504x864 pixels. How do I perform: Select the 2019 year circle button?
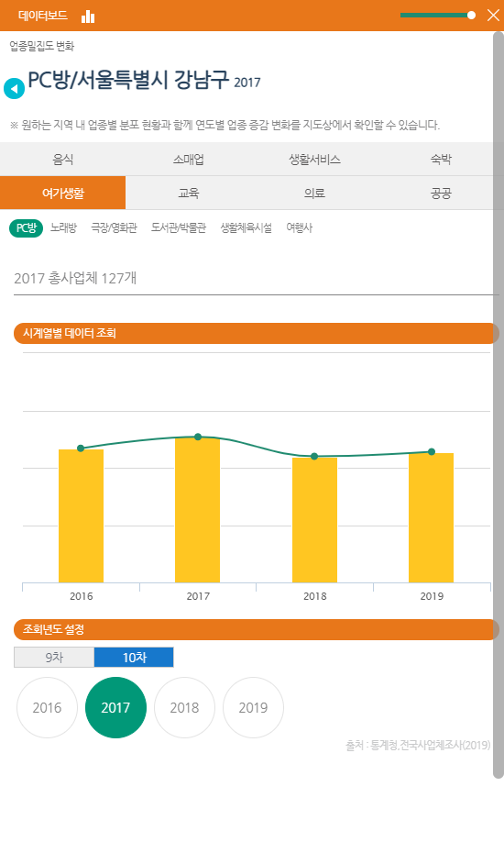tap(253, 707)
